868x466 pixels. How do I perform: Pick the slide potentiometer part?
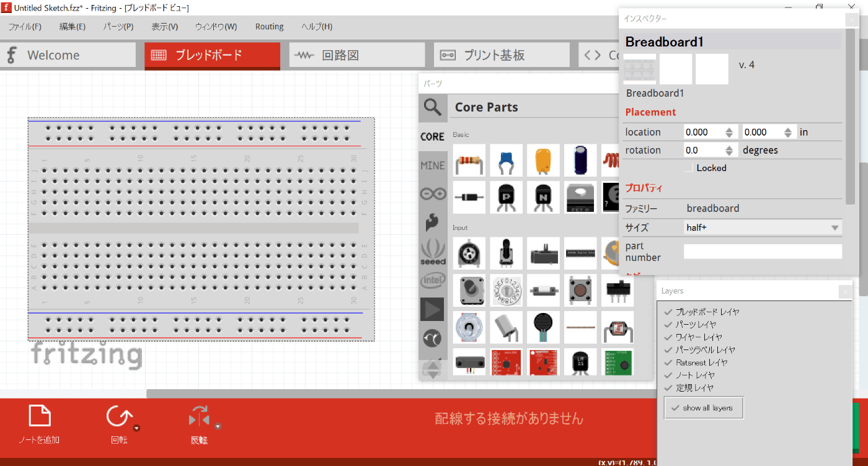[x=544, y=253]
